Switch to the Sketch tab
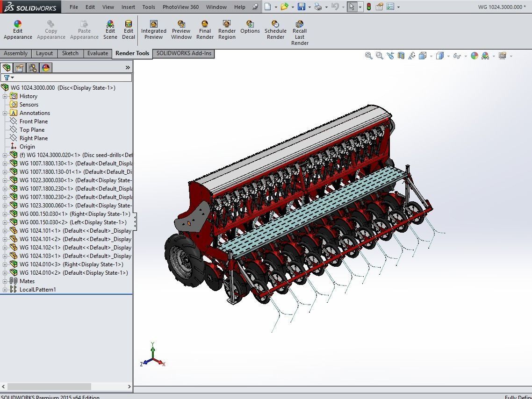This screenshot has width=532, height=399. point(70,54)
